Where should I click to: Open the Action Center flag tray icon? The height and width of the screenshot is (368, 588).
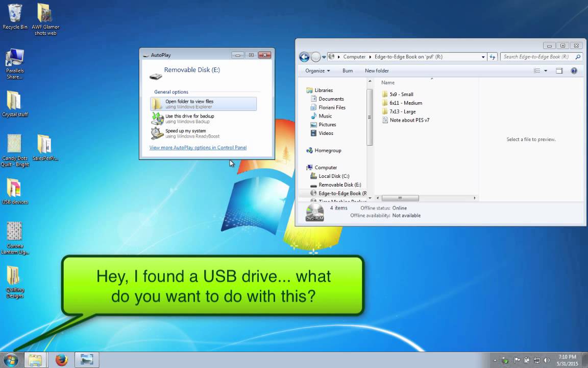click(517, 360)
